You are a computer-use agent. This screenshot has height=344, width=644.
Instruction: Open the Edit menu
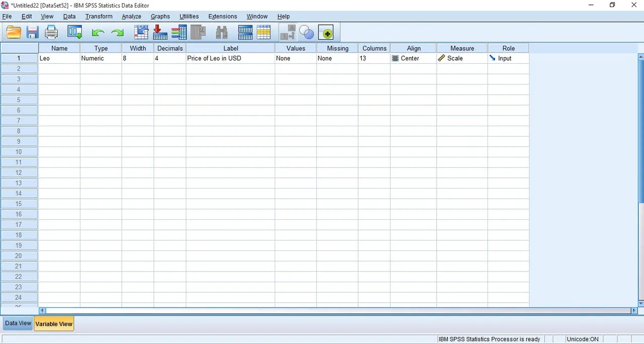(x=27, y=16)
